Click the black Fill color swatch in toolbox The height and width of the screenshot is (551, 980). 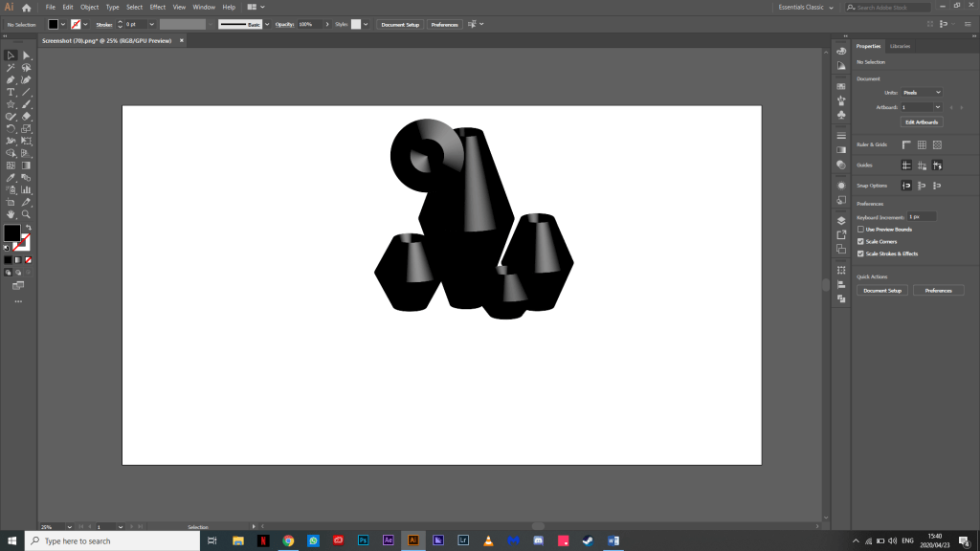click(11, 233)
